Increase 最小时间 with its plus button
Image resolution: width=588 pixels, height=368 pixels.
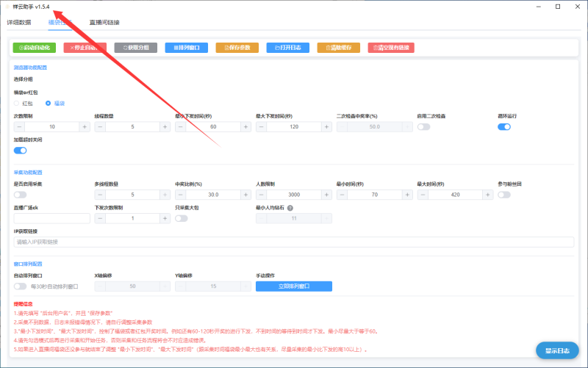[407, 195]
